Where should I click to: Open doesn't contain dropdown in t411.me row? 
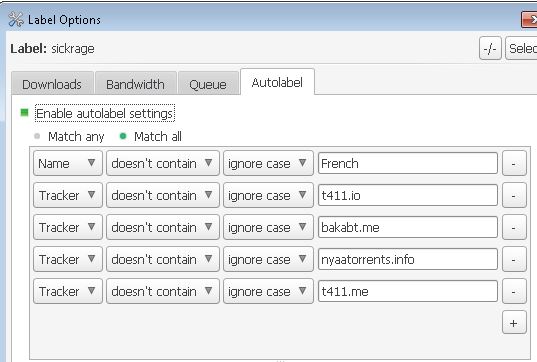click(163, 291)
